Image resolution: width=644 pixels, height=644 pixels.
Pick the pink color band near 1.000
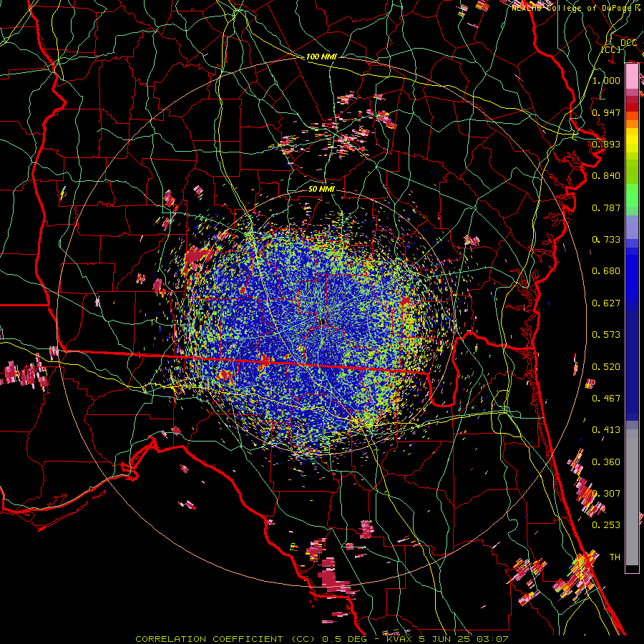(x=632, y=77)
